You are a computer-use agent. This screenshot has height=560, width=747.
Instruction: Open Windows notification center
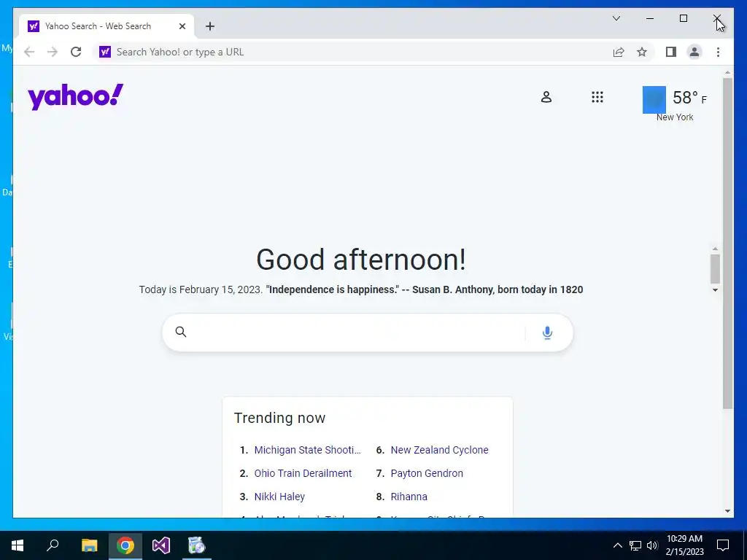point(723,545)
